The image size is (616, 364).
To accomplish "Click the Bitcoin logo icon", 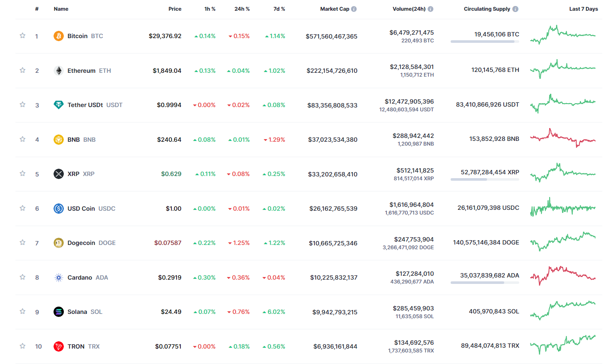I will click(x=59, y=36).
